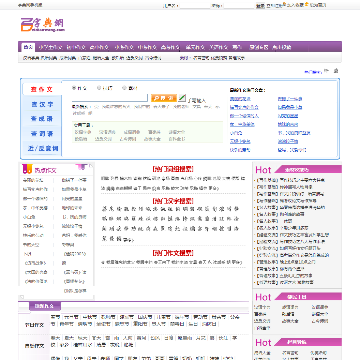The height and width of the screenshot is (360, 360).
Task: Select the middle radio button above the search box
Action: 99,88
